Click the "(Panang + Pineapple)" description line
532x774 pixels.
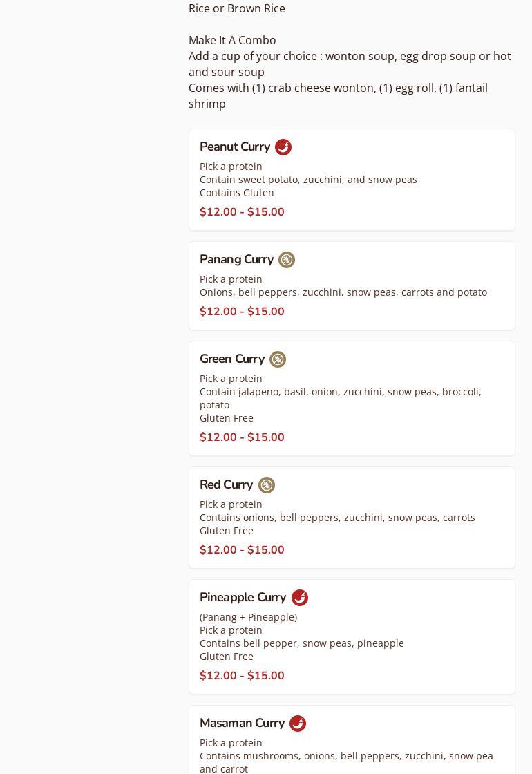248,617
